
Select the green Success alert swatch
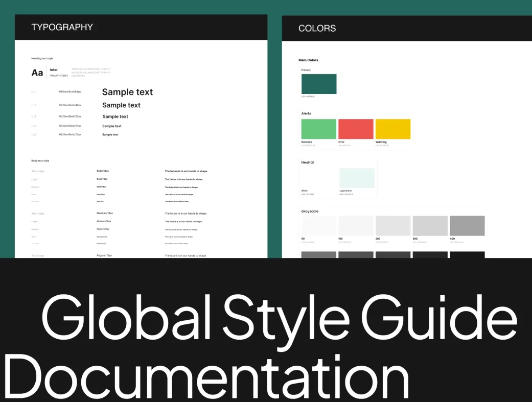point(319,129)
